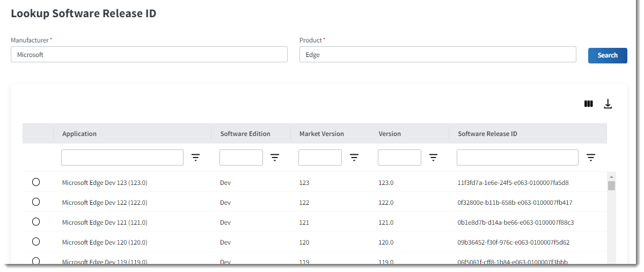Focus the Application filter text box
Image resolution: width=644 pixels, height=272 pixels.
tap(122, 158)
